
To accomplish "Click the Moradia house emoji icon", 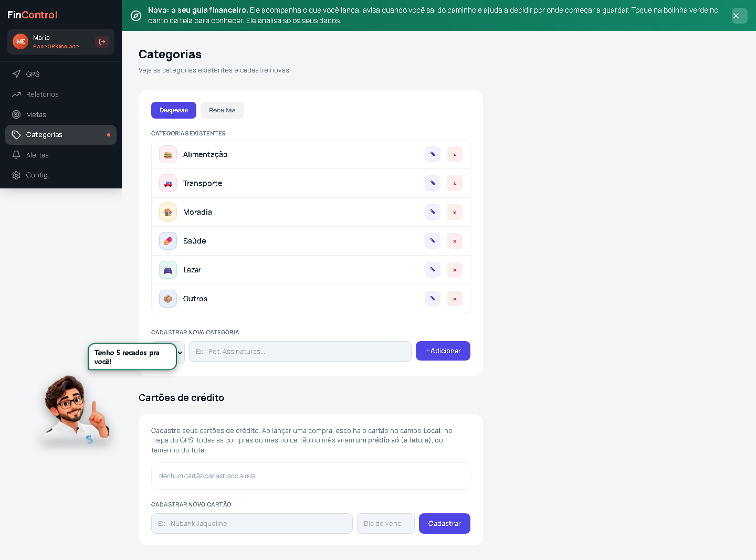I will 168,212.
